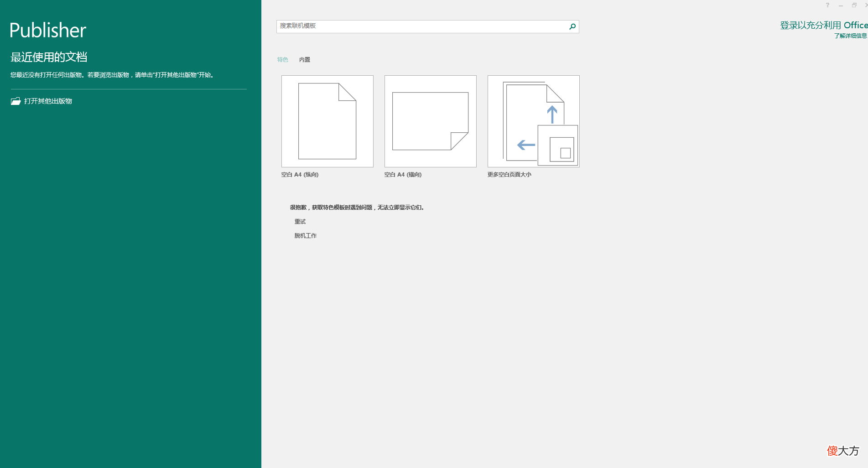Restore down the Publisher window

tap(854, 5)
